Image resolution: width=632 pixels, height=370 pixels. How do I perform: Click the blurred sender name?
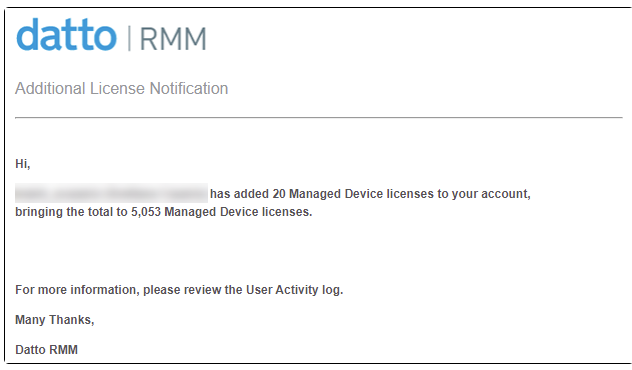pyautogui.click(x=111, y=193)
